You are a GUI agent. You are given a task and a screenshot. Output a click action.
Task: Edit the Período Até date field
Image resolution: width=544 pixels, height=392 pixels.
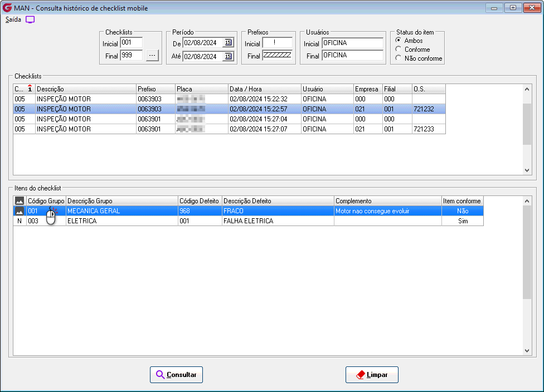203,56
